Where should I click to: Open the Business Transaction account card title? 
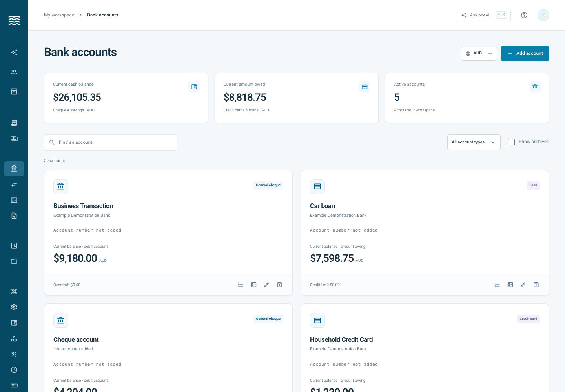coord(83,206)
